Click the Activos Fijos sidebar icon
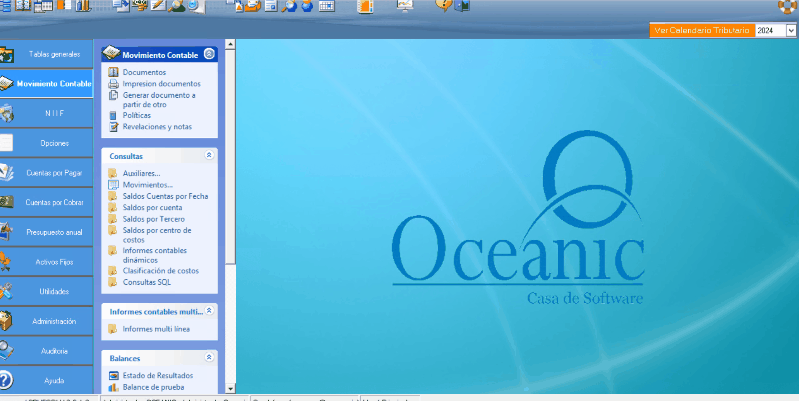 click(x=6, y=262)
